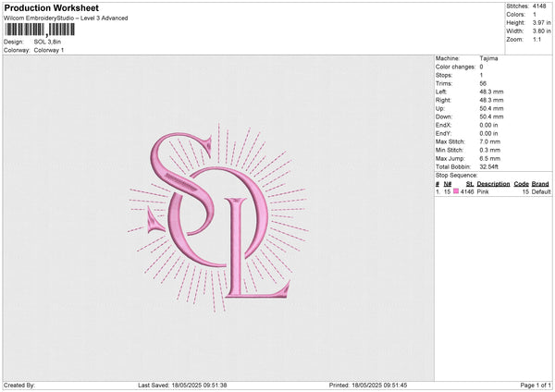Click the Brand column header
Image resolution: width=555 pixels, height=392 pixels.
click(540, 184)
